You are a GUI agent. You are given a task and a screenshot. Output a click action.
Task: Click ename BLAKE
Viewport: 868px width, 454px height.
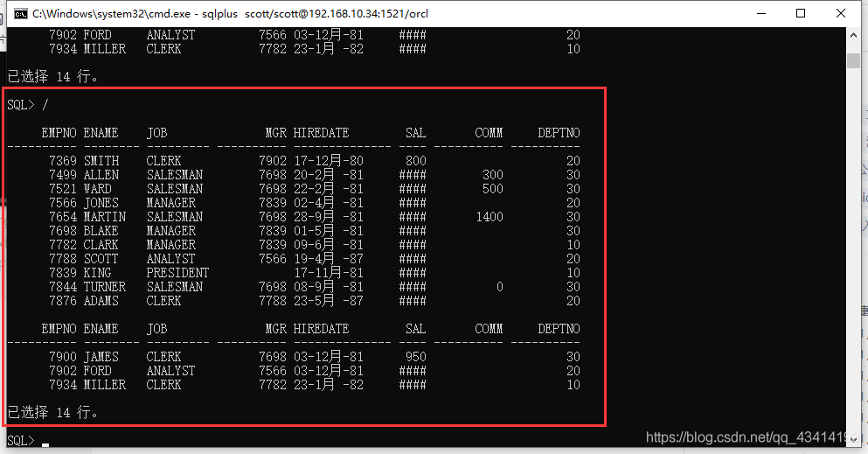101,231
